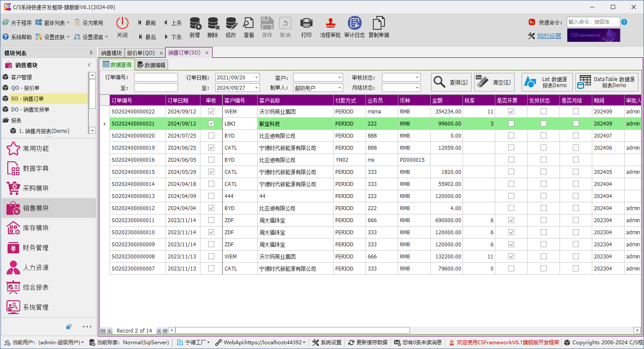This screenshot has height=349, width=644.
Task: Open 流程审批 stamp icon
Action: [x=330, y=23]
